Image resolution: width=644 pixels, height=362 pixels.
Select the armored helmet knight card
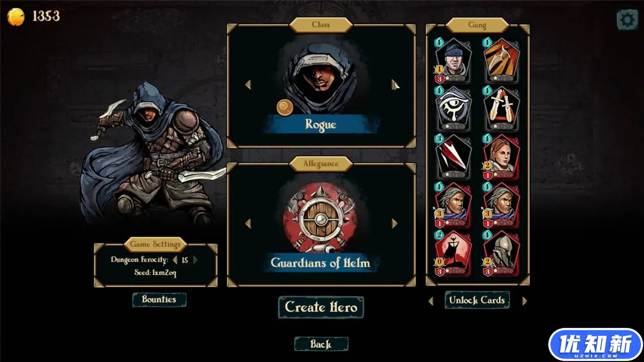pyautogui.click(x=501, y=254)
